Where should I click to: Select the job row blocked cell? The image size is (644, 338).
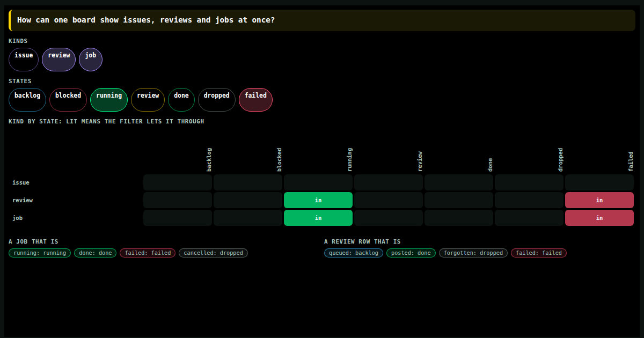(x=248, y=218)
